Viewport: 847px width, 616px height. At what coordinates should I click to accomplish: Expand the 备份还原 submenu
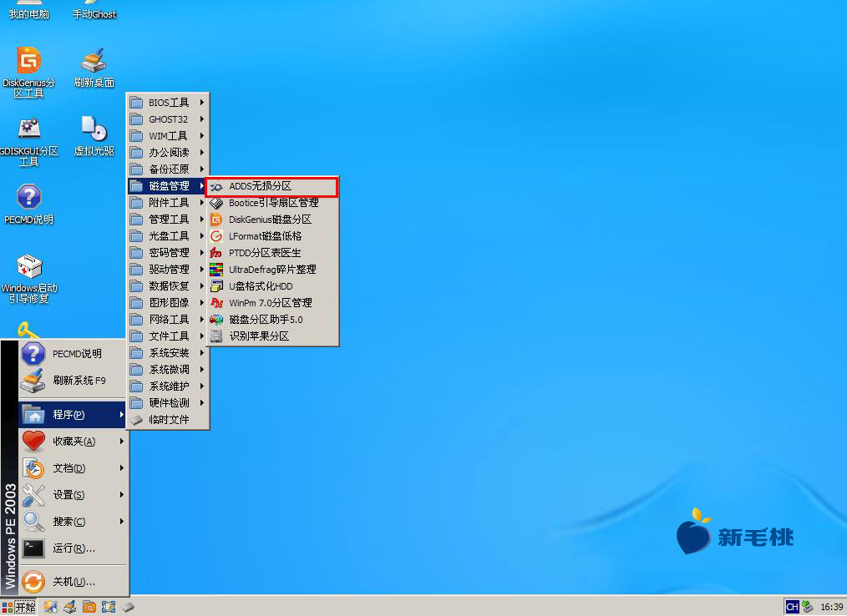click(168, 169)
